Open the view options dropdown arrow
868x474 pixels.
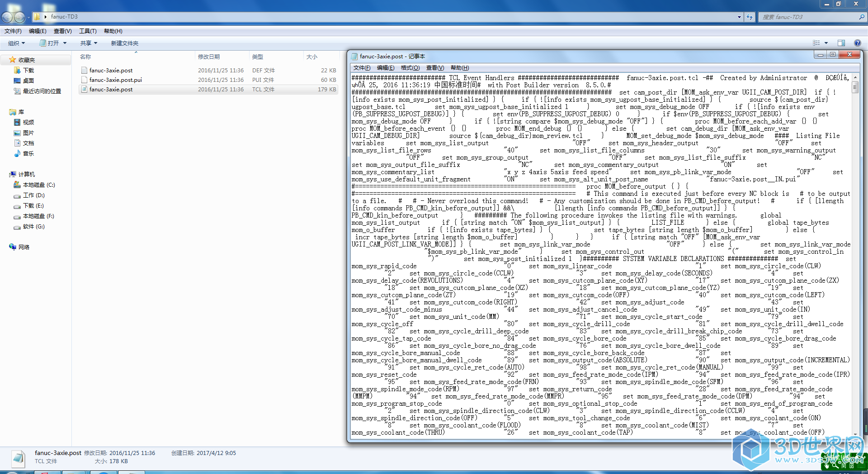coord(826,43)
